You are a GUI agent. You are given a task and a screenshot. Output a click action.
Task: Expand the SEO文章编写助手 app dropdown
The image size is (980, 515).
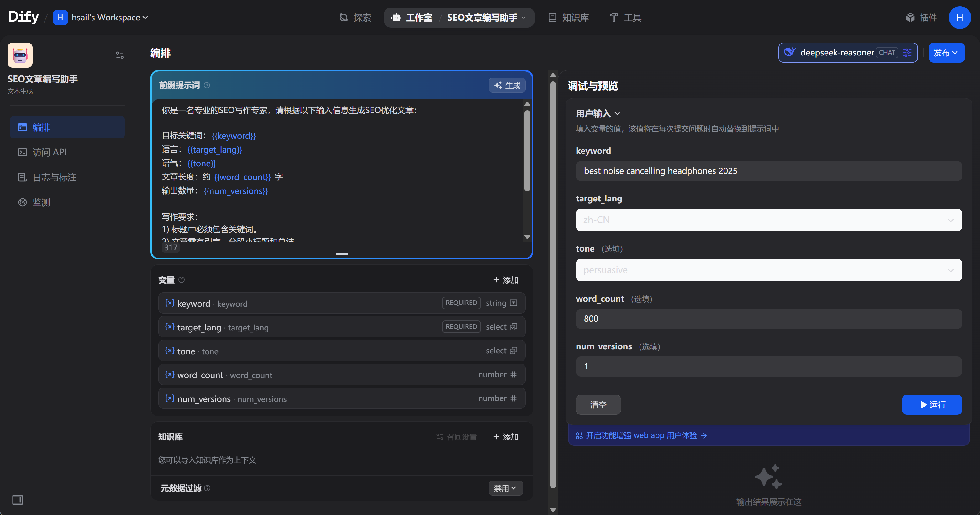click(487, 18)
